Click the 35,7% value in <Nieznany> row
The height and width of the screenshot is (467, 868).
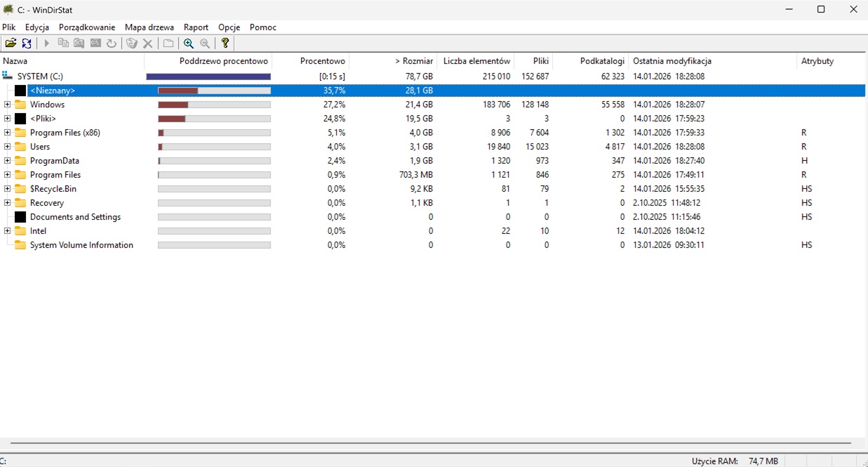335,91
